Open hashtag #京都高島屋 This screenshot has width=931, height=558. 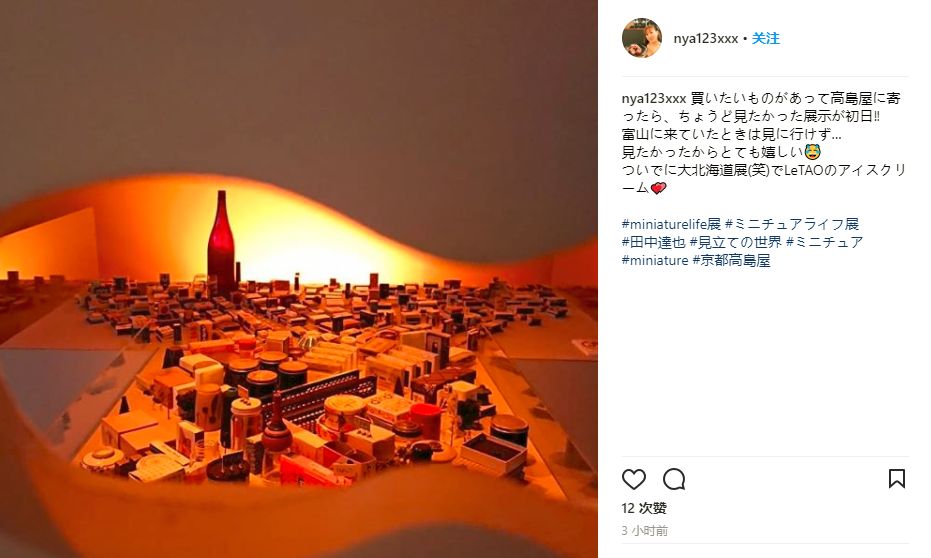point(732,260)
